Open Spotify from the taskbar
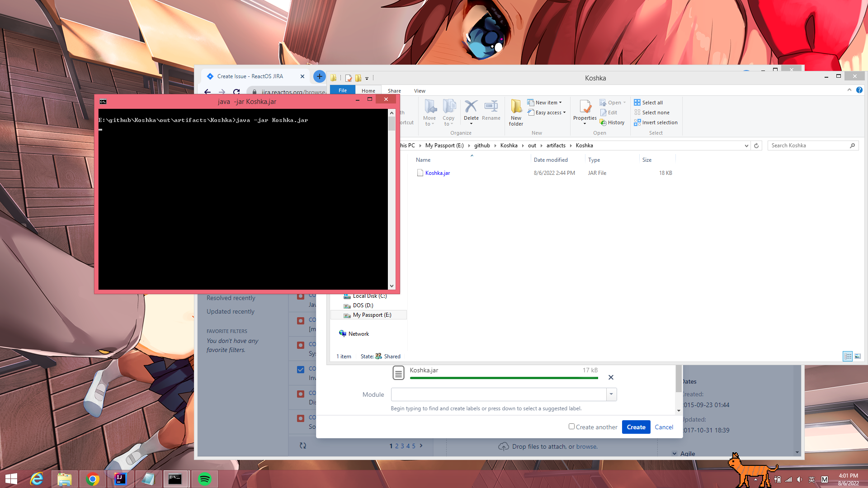The height and width of the screenshot is (488, 868). (205, 479)
